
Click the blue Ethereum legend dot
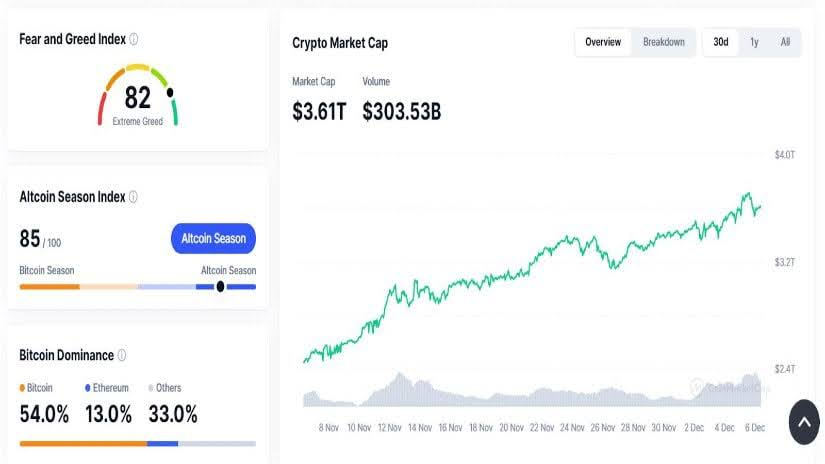87,388
